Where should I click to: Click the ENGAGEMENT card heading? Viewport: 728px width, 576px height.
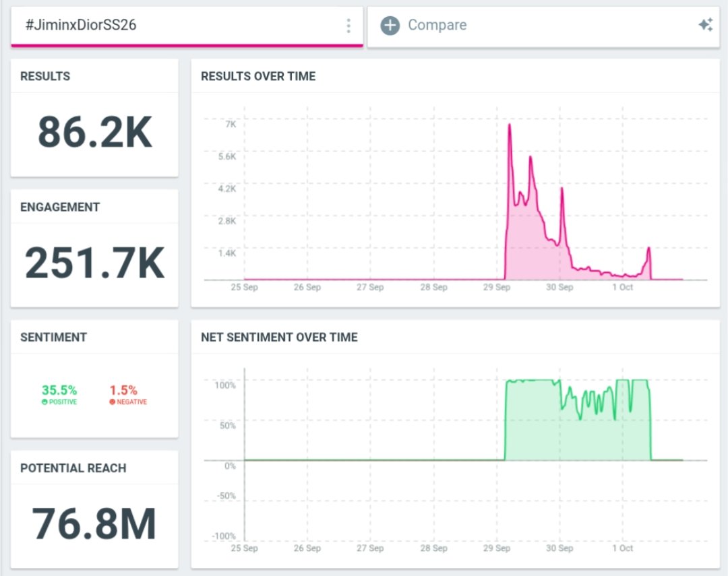[x=60, y=207]
